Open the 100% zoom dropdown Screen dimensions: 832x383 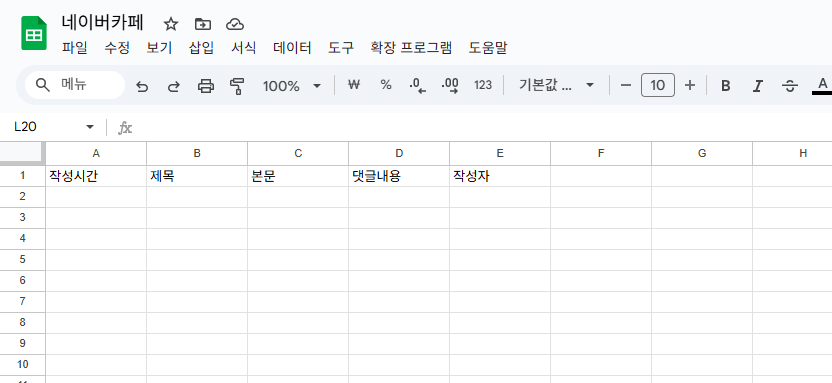[x=292, y=85]
